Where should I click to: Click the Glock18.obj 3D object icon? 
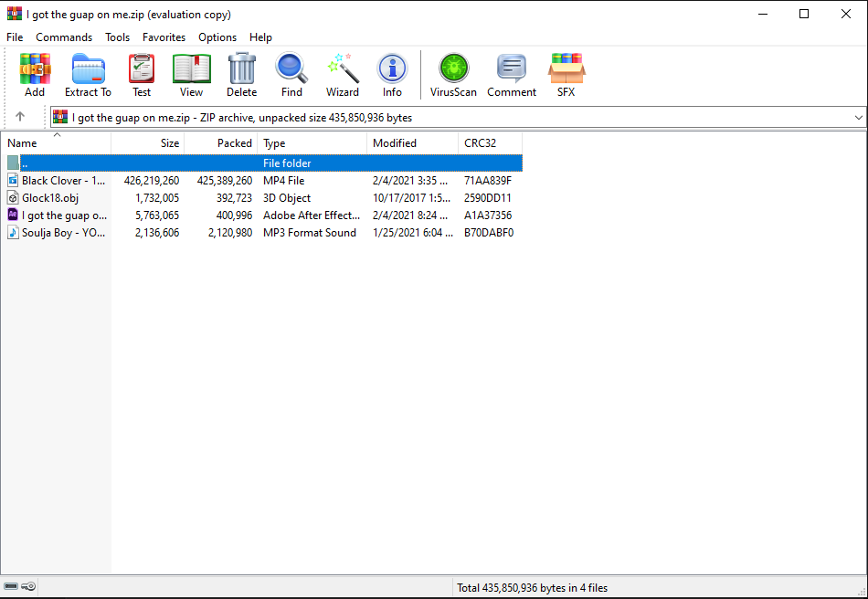14,197
